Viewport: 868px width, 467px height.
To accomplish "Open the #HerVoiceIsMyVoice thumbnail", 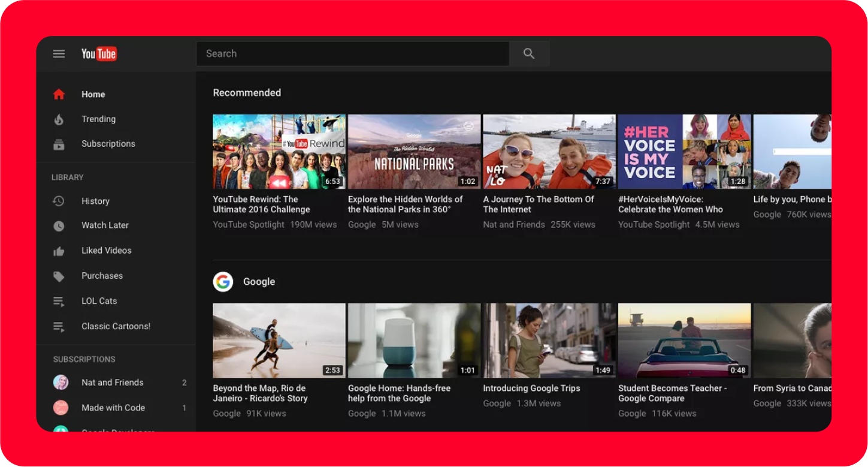I will [685, 152].
